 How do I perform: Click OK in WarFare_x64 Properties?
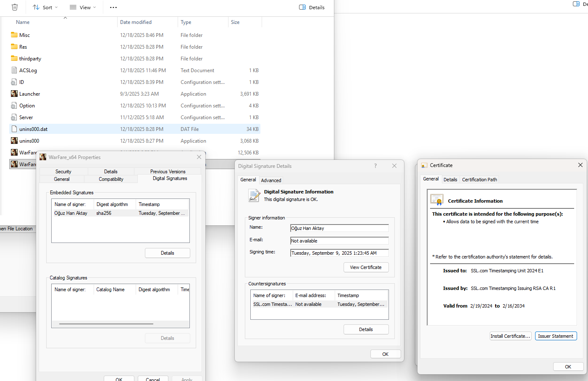pos(119,379)
